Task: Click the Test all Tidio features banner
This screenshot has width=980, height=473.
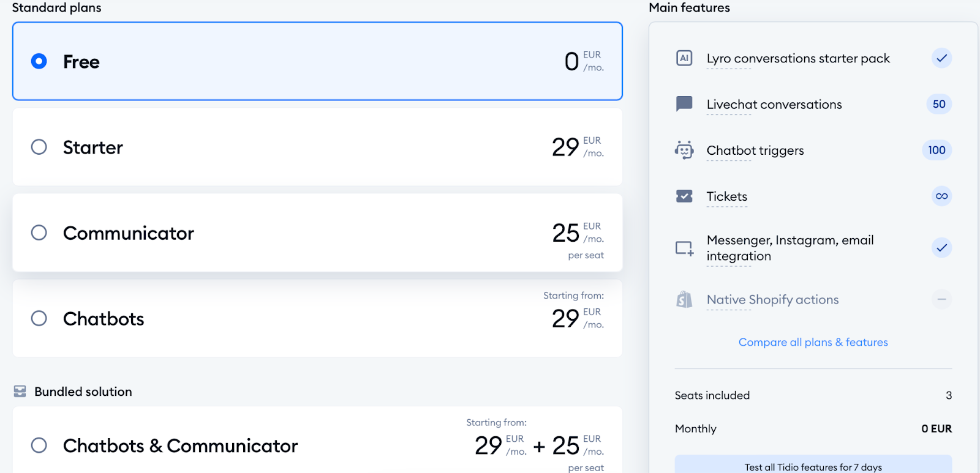Action: pyautogui.click(x=813, y=464)
